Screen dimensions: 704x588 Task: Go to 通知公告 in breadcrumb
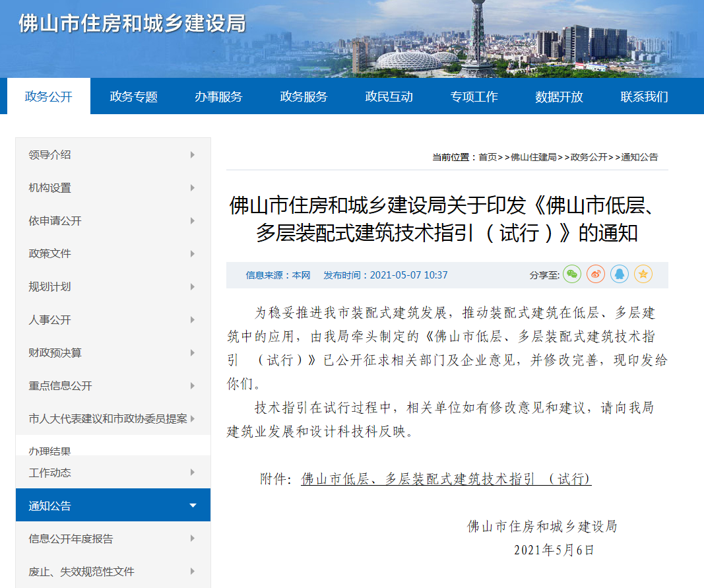coord(639,157)
